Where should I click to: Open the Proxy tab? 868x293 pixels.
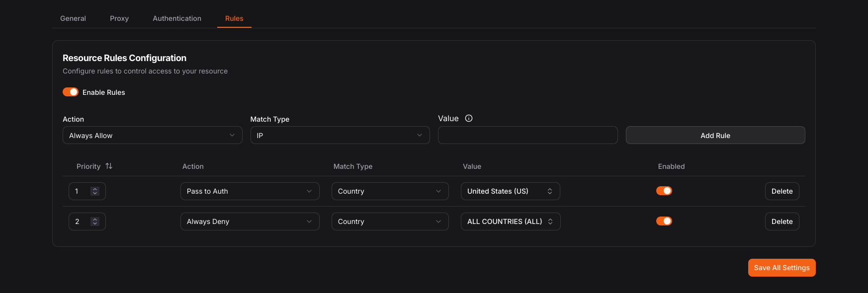119,18
